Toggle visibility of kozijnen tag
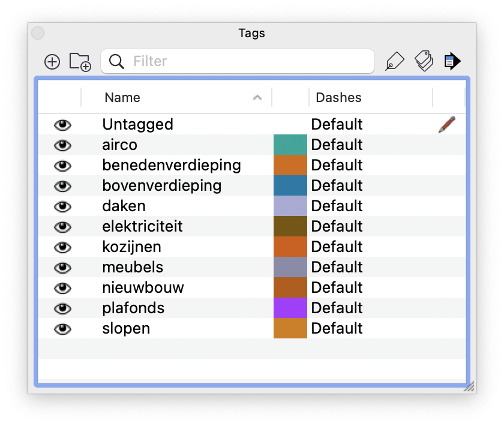Viewport: 504px width, 426px height. (62, 247)
